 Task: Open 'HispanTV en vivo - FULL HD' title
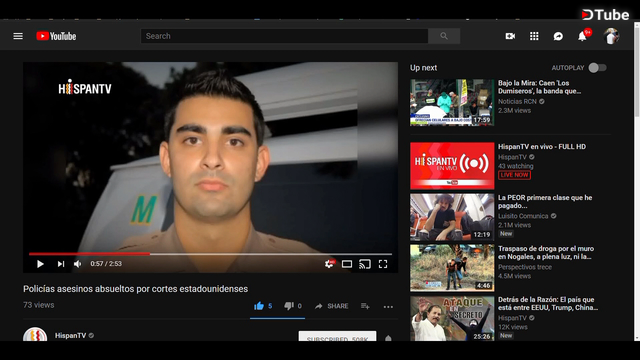542,147
